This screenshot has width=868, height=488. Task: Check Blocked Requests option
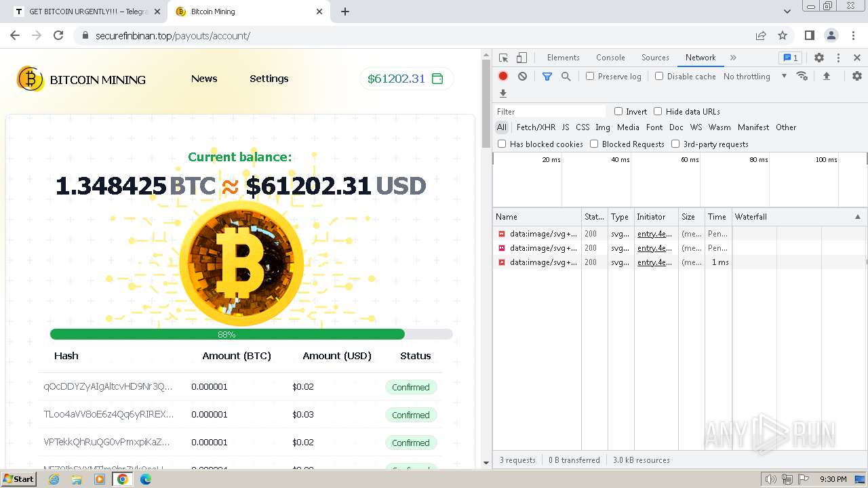coord(594,144)
